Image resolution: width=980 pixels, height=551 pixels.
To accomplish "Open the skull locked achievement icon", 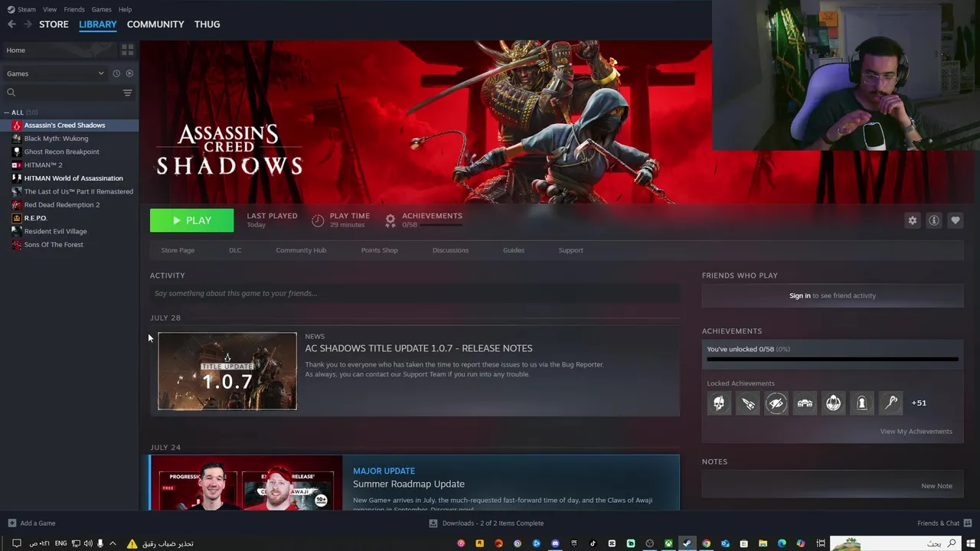I will [x=719, y=403].
